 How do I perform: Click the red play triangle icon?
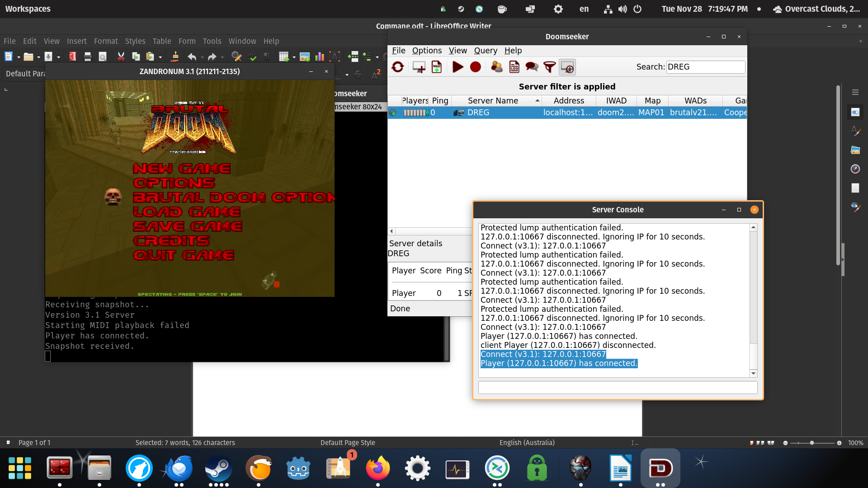pos(458,67)
